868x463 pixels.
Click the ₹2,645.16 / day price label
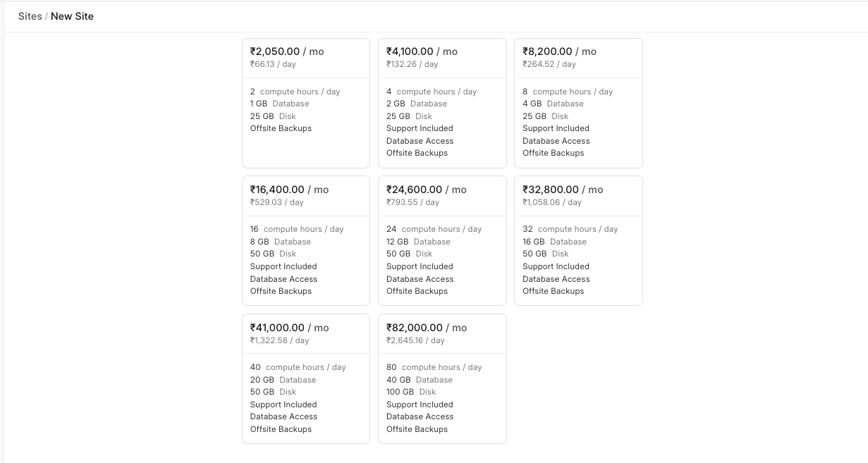pyautogui.click(x=415, y=340)
